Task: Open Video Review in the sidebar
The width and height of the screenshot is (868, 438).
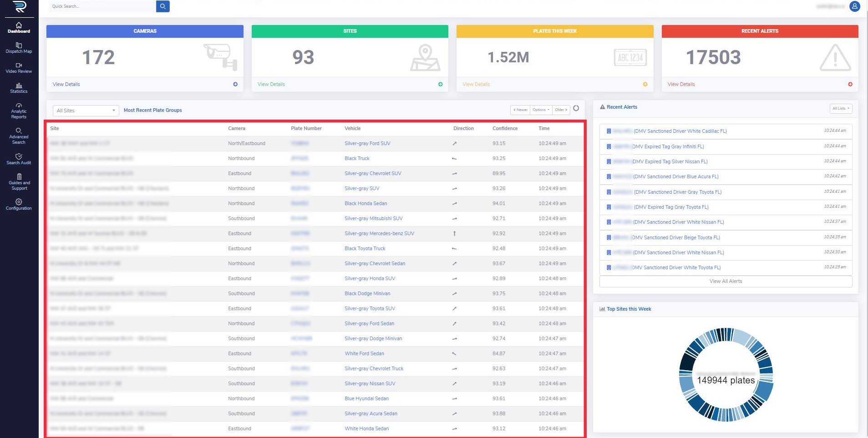Action: coord(19,68)
